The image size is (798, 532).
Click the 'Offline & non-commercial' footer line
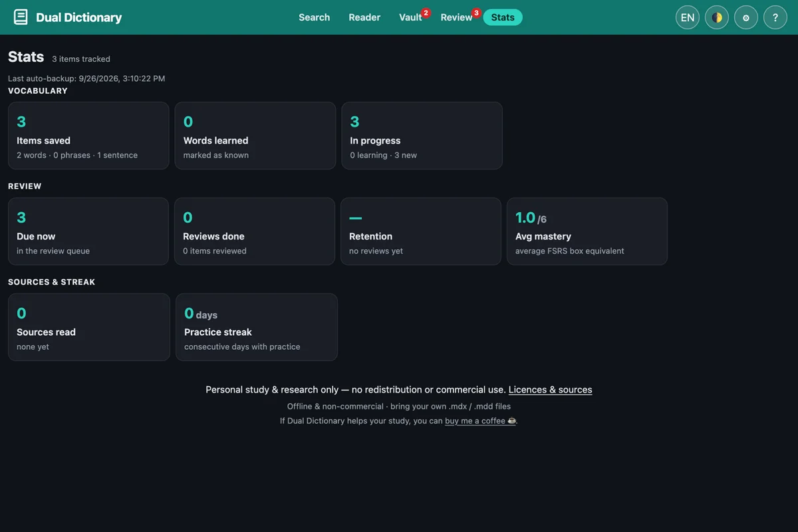399,406
